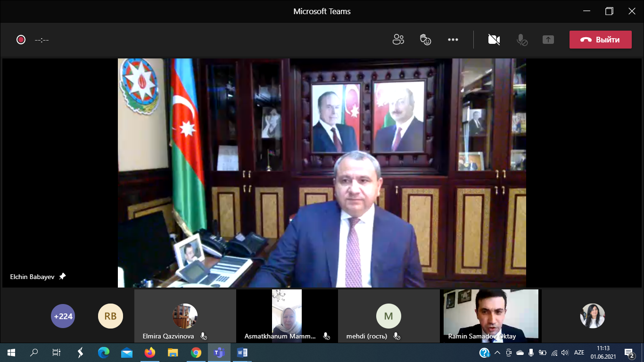Viewport: 644px width, 362px height.
Task: Launch Google Chrome from taskbar
Action: 196,353
